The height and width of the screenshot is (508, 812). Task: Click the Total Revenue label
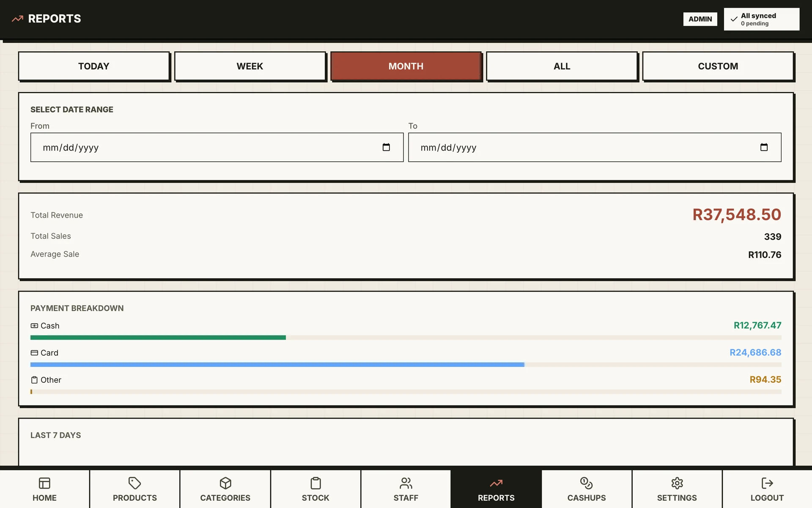tap(57, 215)
